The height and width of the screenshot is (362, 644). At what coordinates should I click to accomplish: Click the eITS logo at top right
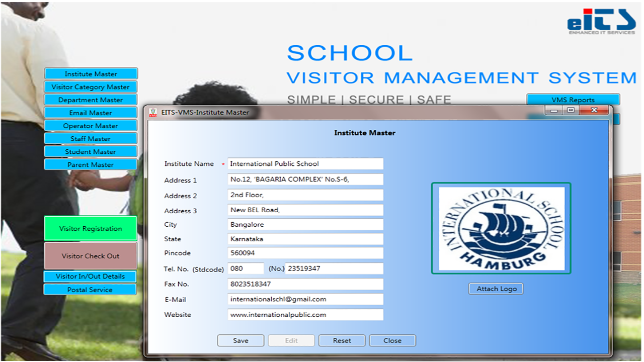coord(601,22)
